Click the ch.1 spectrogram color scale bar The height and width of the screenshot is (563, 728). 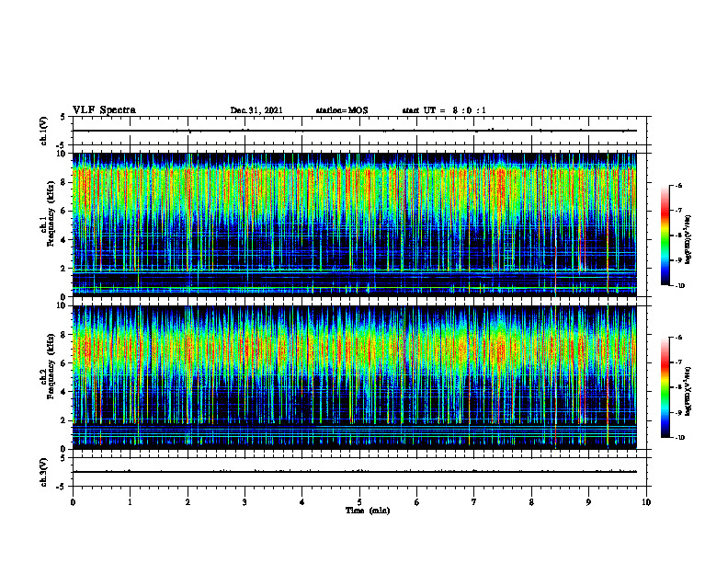click(665, 236)
